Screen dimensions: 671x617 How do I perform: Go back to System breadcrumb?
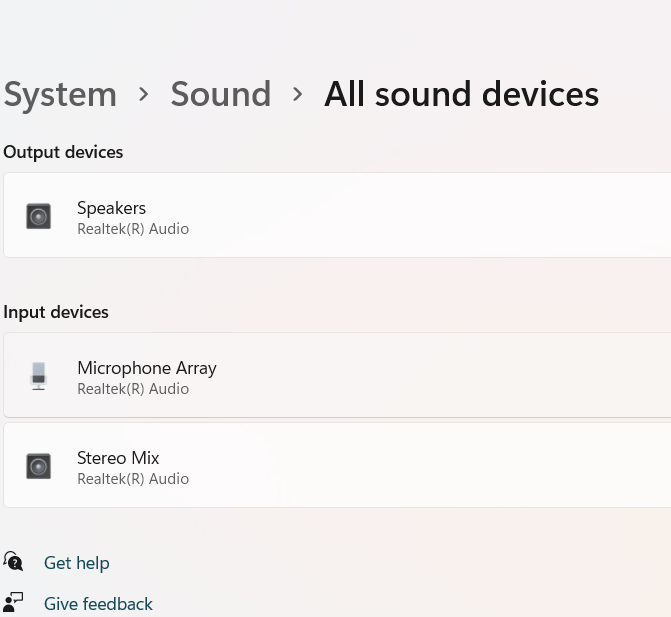pos(60,94)
